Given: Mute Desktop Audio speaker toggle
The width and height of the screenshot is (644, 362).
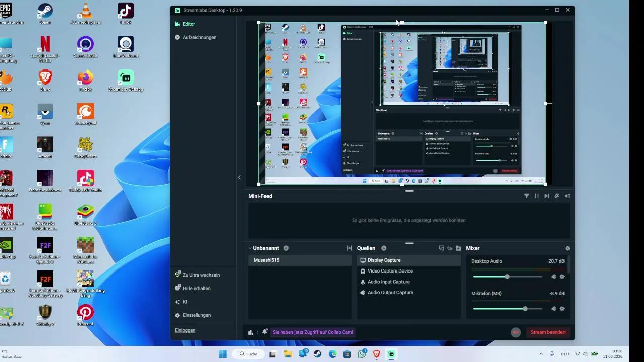Looking at the screenshot, I should (x=554, y=277).
